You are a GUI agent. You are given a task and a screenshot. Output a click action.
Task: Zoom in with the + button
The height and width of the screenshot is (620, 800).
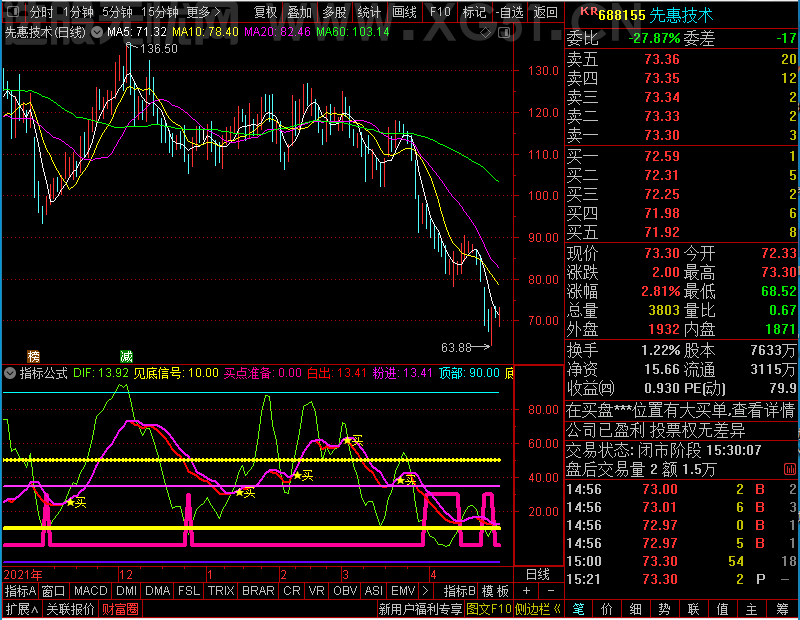tap(527, 591)
